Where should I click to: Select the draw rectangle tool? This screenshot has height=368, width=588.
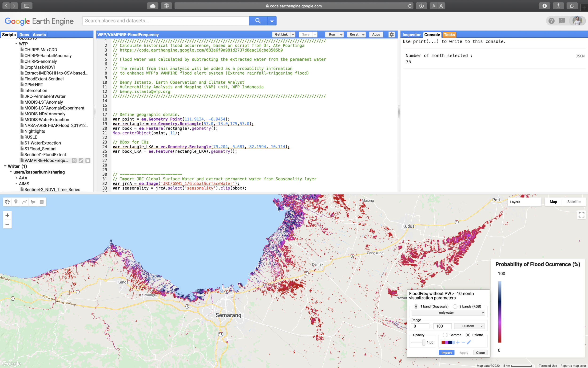pyautogui.click(x=42, y=202)
